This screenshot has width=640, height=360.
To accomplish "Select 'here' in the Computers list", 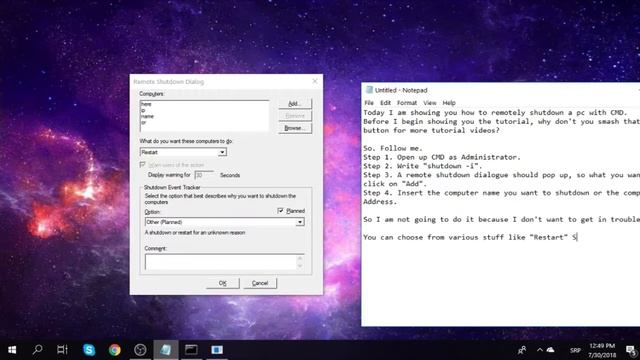I will pyautogui.click(x=146, y=104).
